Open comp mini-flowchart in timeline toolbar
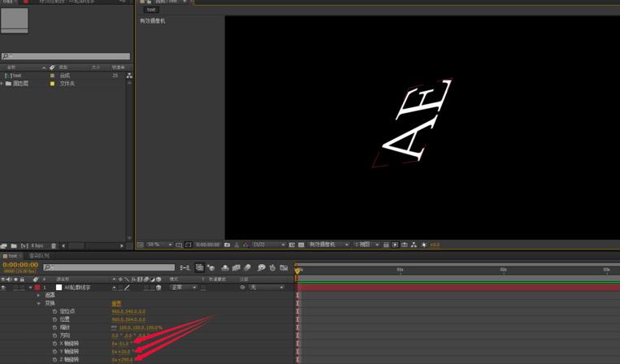This screenshot has height=364, width=620. tap(184, 267)
